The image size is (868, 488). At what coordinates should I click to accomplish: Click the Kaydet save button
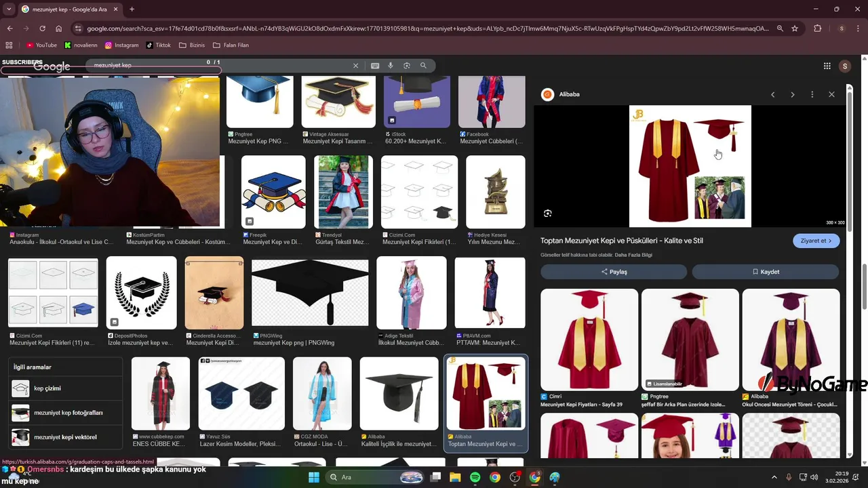point(766,272)
